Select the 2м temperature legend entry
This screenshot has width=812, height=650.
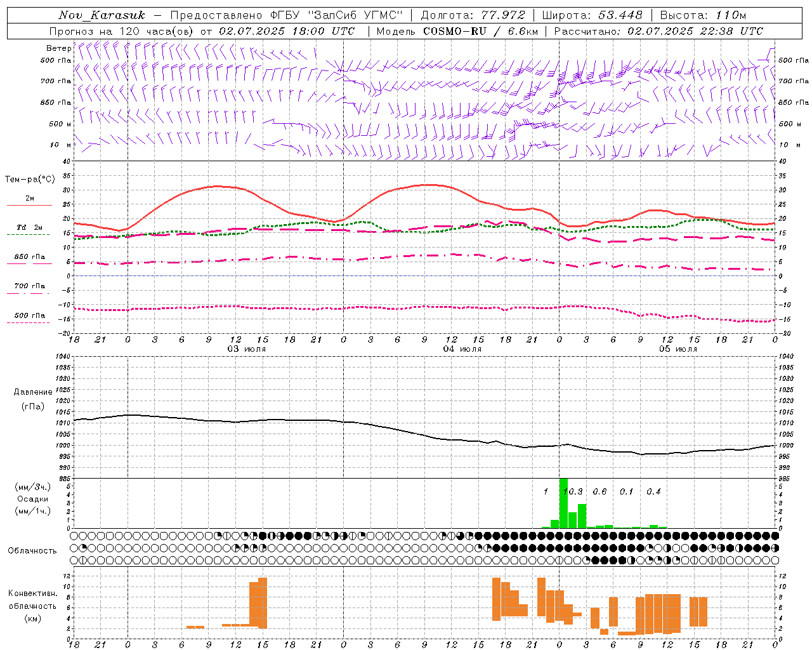30,199
